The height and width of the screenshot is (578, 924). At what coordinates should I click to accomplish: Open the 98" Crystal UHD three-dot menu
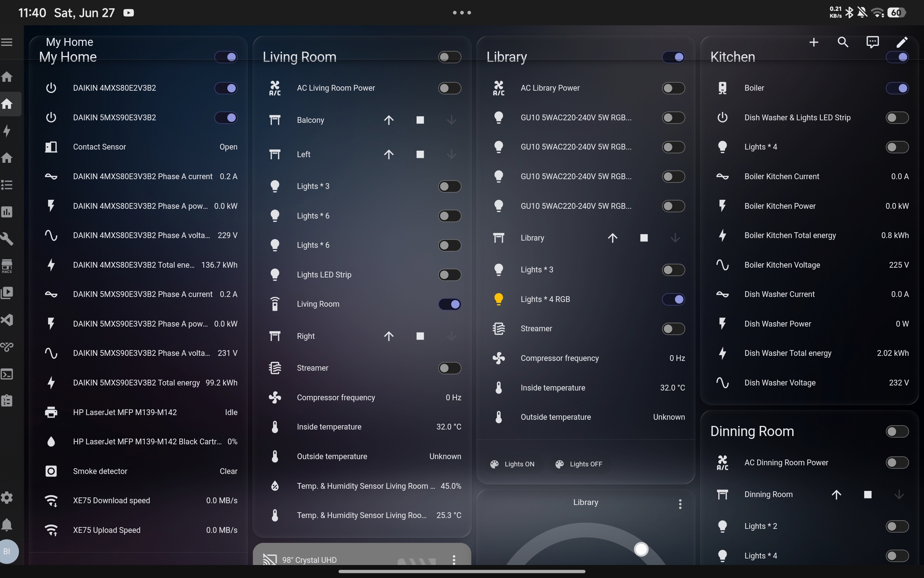tap(454, 560)
